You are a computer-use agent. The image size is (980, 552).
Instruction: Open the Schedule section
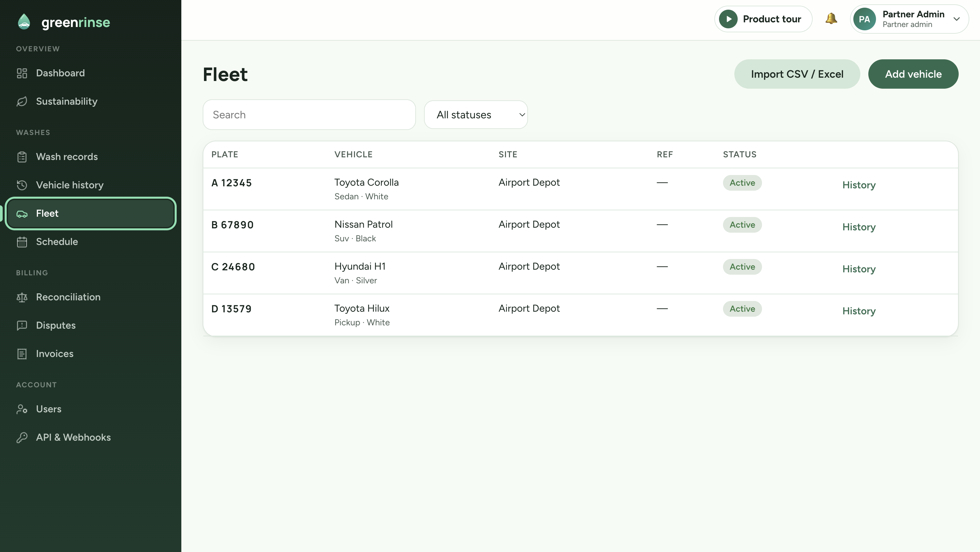(91, 242)
